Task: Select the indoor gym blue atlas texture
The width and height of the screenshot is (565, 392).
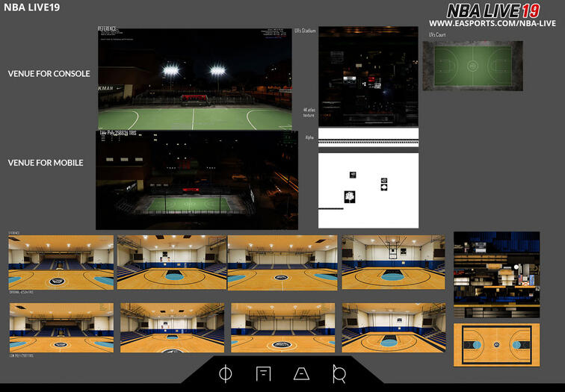Action: [496, 275]
